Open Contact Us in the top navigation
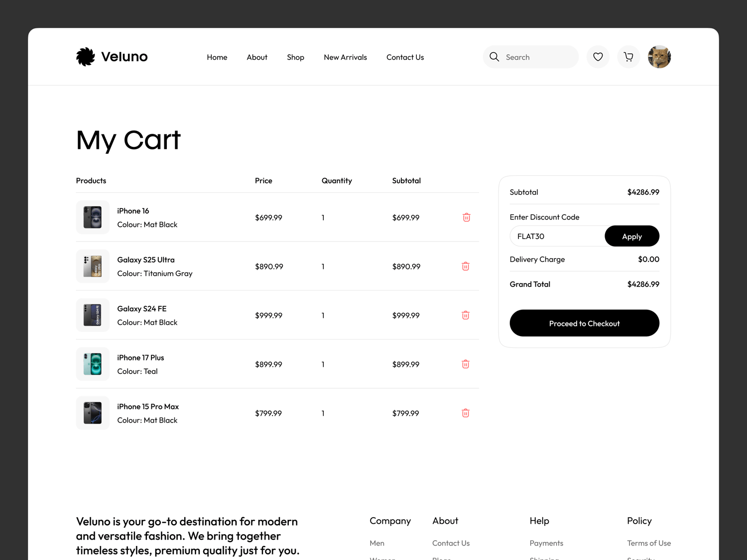This screenshot has width=747, height=560. click(405, 57)
